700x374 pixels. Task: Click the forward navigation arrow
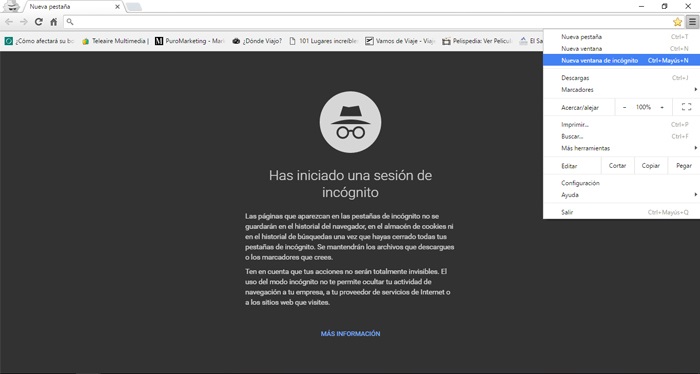coord(24,22)
